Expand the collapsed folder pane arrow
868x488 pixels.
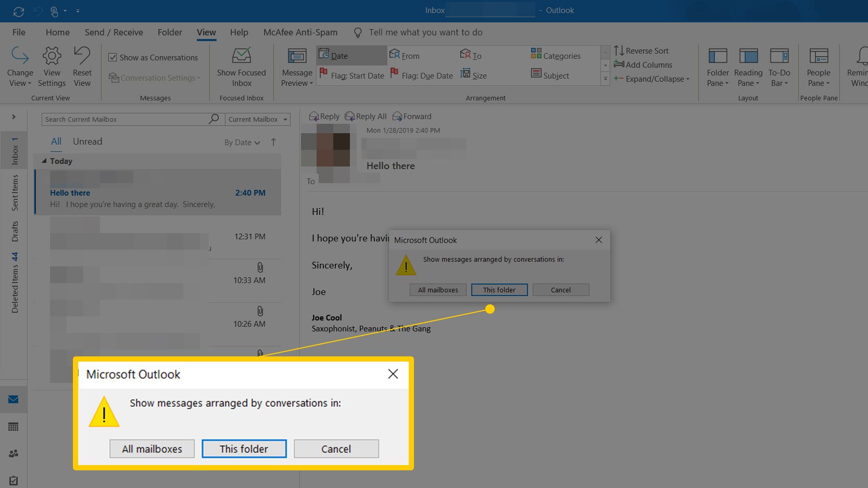[14, 117]
